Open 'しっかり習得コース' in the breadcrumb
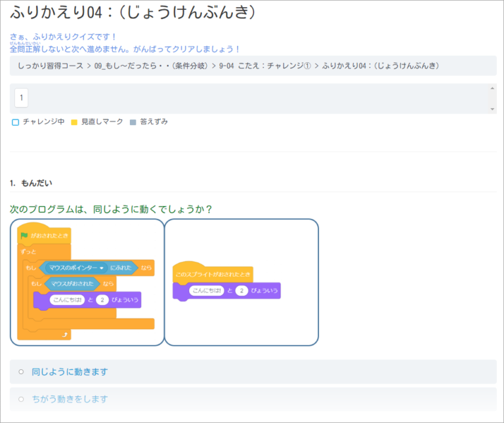 pyautogui.click(x=51, y=66)
